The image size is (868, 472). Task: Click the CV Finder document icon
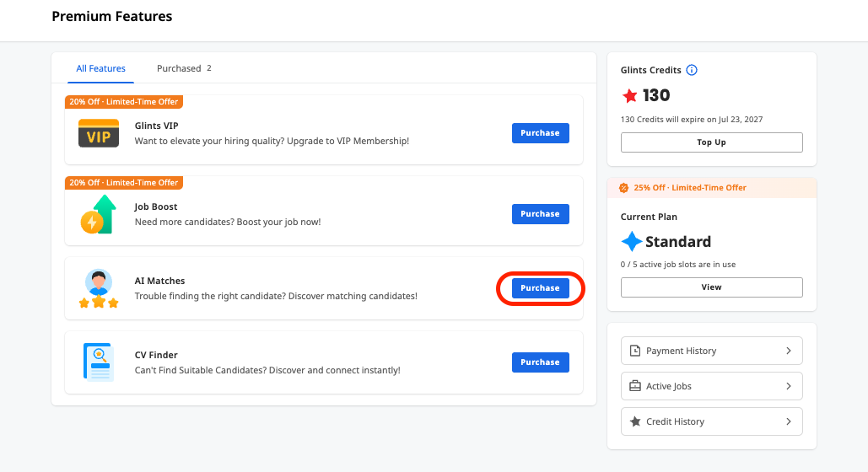[99, 362]
